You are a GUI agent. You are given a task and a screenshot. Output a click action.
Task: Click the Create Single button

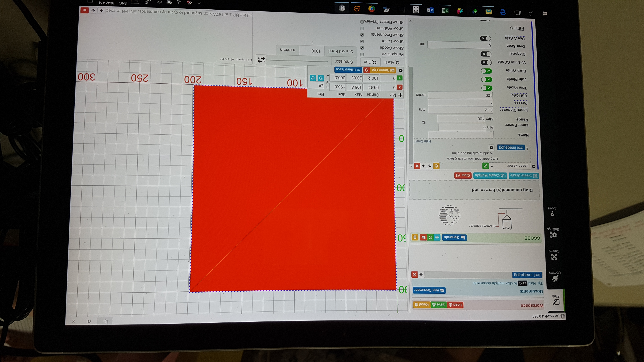pyautogui.click(x=524, y=176)
